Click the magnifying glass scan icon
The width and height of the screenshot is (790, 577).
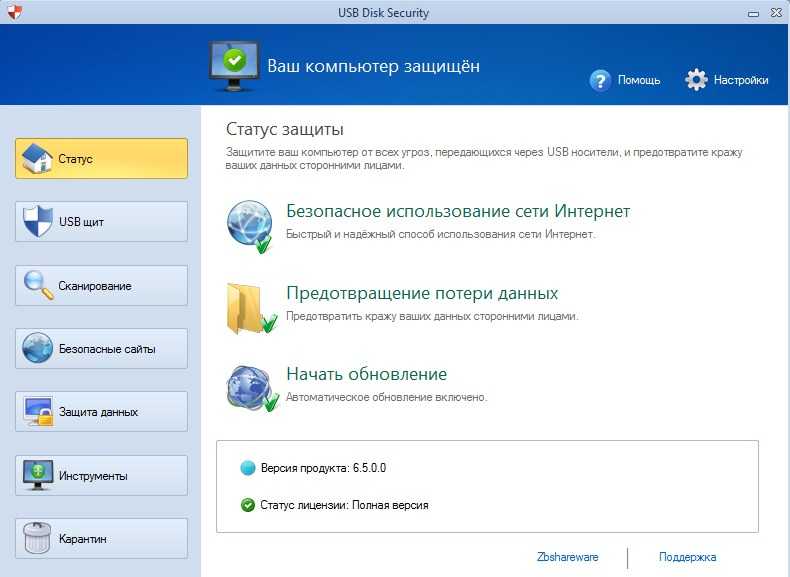pyautogui.click(x=38, y=285)
